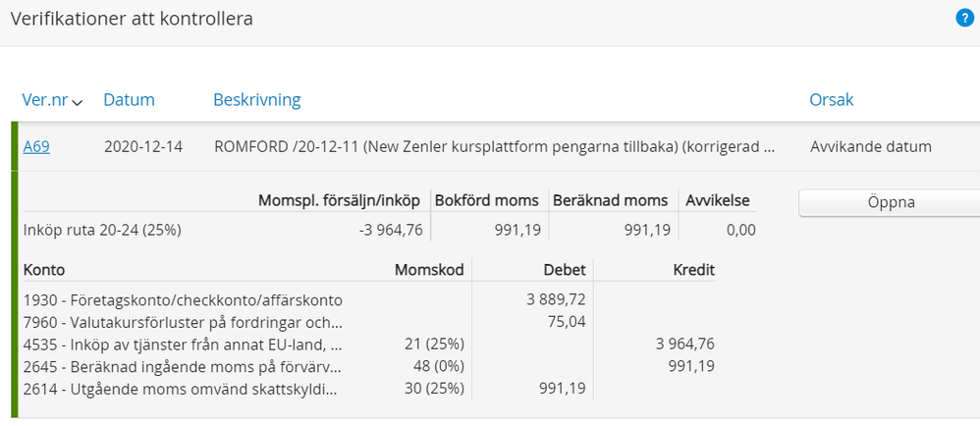This screenshot has width=980, height=426.
Task: Select the 1930 Företagskonto account row
Action: click(x=183, y=299)
